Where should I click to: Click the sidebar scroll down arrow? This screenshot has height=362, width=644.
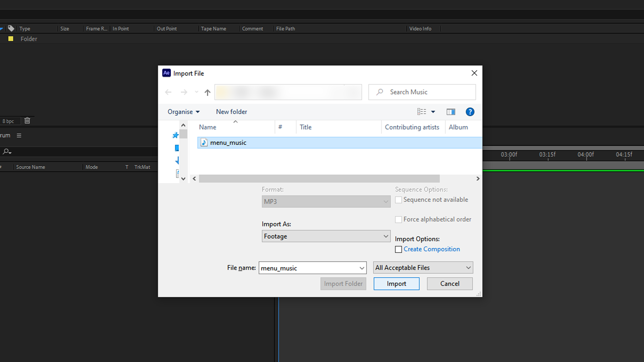point(183,179)
